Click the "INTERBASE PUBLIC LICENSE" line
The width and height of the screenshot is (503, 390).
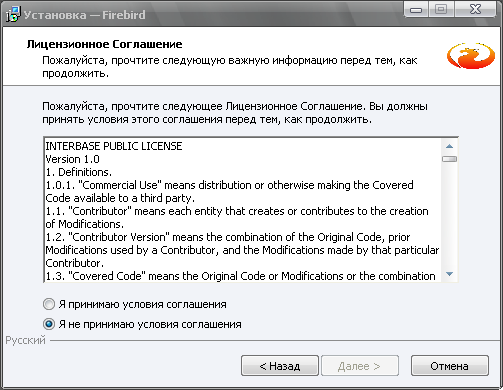tap(114, 146)
